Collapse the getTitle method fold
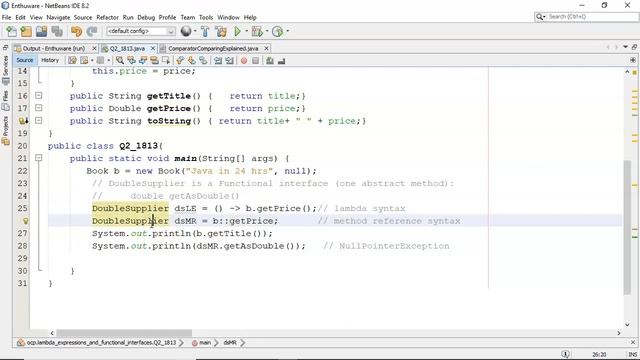640x360 pixels. pos(38,96)
